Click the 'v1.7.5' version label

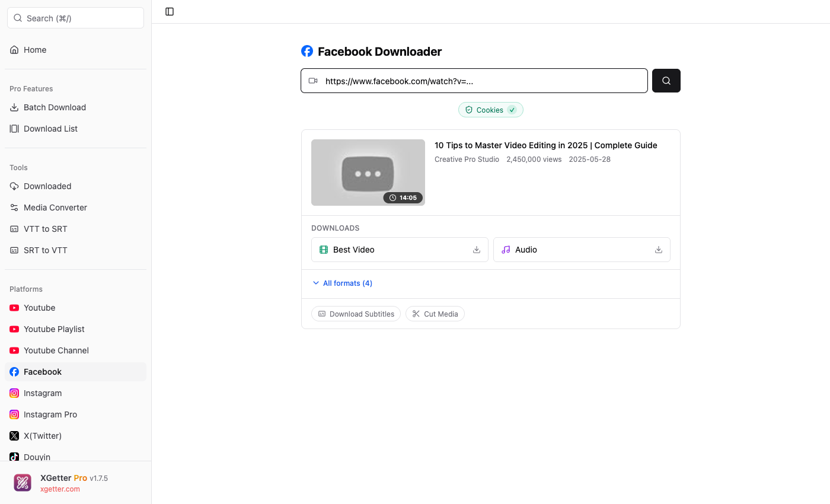(x=99, y=478)
